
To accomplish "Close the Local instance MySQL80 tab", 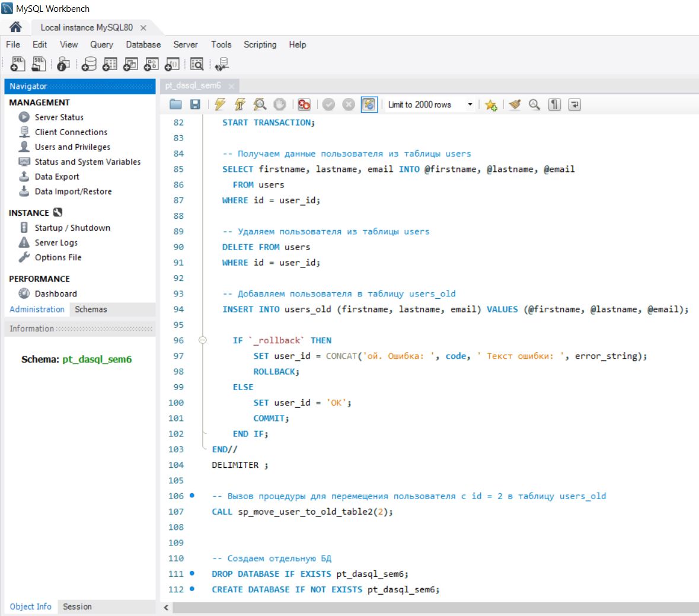I will click(x=143, y=28).
